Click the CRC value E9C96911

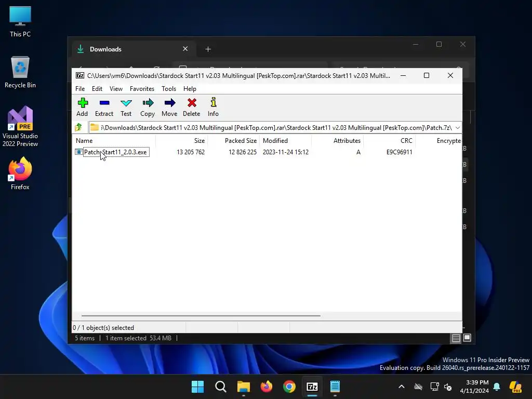[x=400, y=152]
